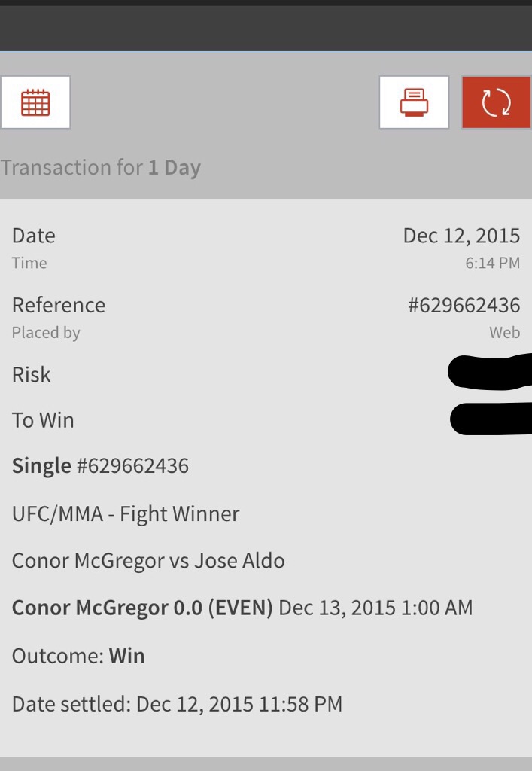Click the printer icon to print
532x771 pixels.
click(414, 102)
